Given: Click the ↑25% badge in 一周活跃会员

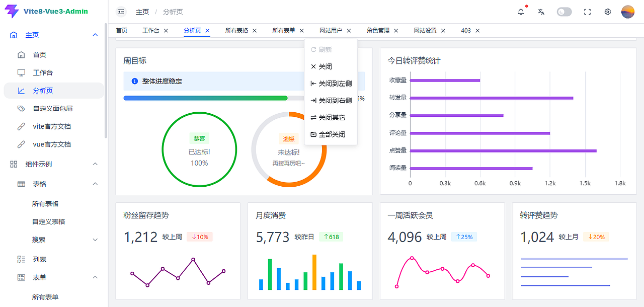Looking at the screenshot, I should (x=464, y=237).
